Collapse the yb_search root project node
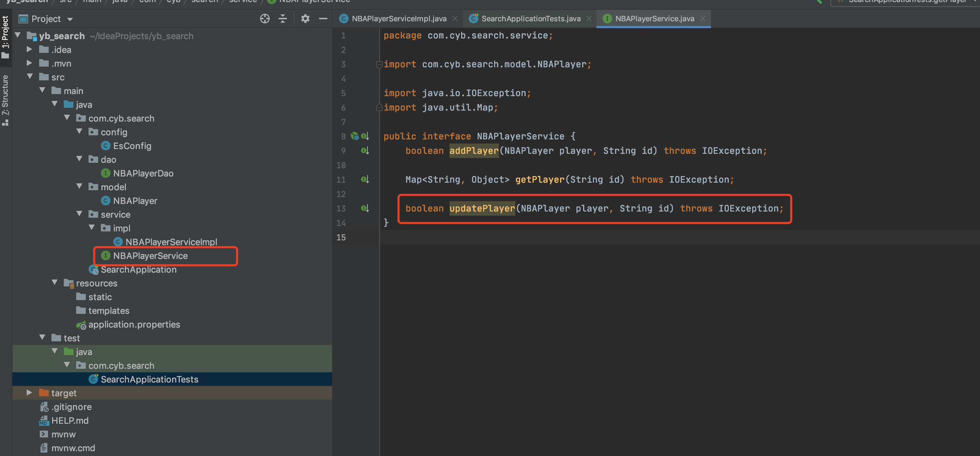Image resolution: width=980 pixels, height=456 pixels. click(x=17, y=35)
